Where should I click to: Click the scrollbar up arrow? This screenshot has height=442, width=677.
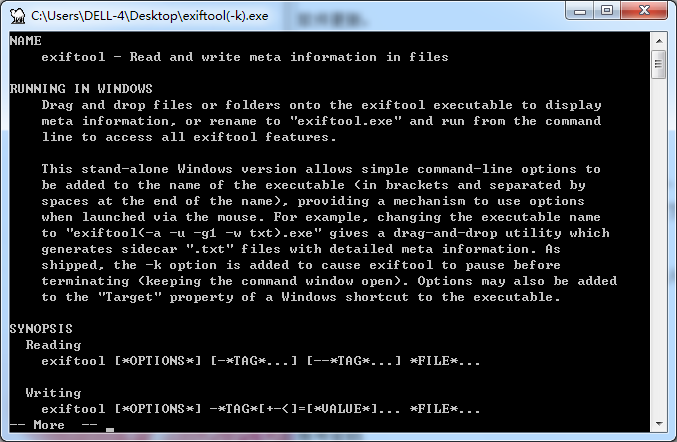click(659, 41)
